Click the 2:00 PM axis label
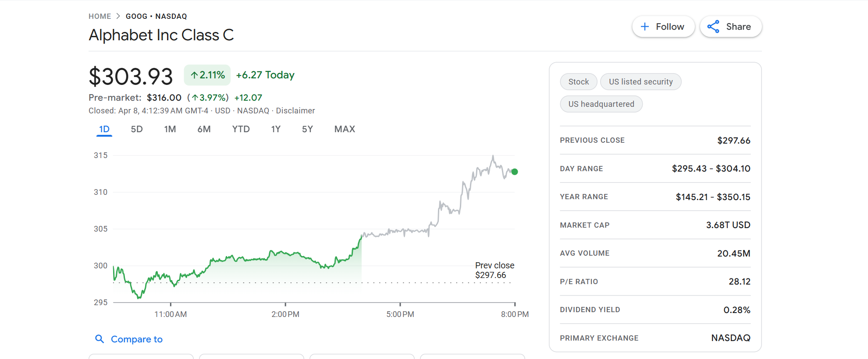868x359 pixels. tap(285, 314)
